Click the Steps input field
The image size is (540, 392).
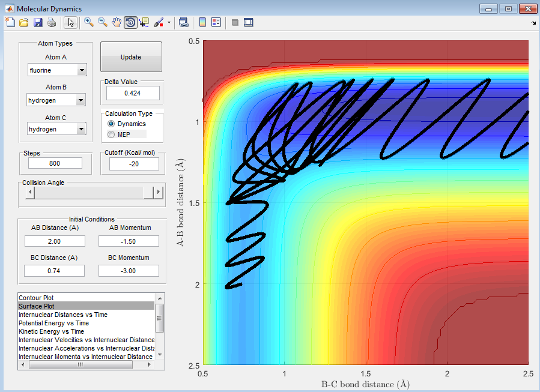click(55, 163)
